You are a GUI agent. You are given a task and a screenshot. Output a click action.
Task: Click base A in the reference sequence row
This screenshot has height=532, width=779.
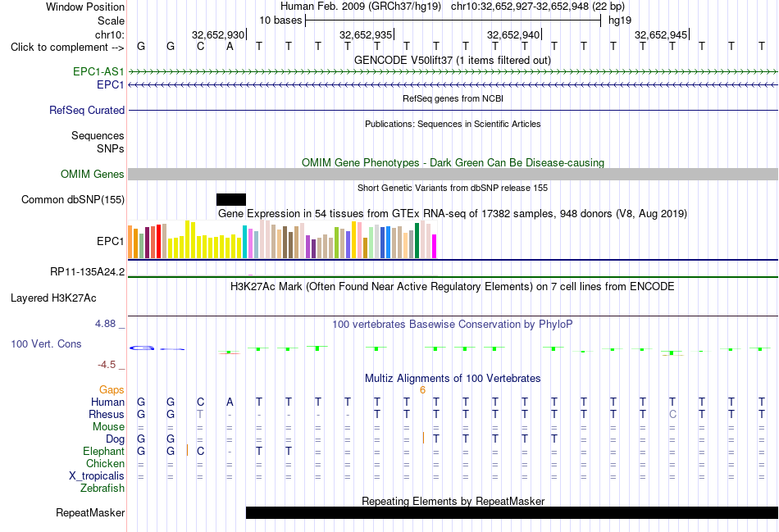coord(230,46)
